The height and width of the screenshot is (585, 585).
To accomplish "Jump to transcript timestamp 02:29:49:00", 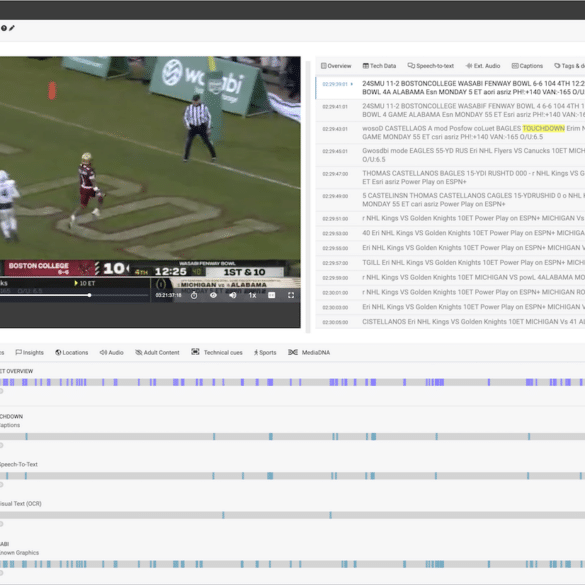I will pos(335,196).
